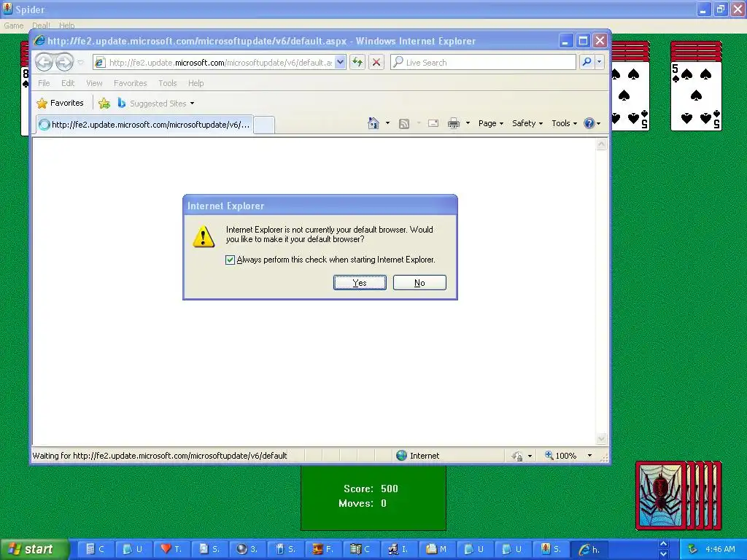Click the Spider card deck stock pile
This screenshot has height=560, width=747.
678,495
